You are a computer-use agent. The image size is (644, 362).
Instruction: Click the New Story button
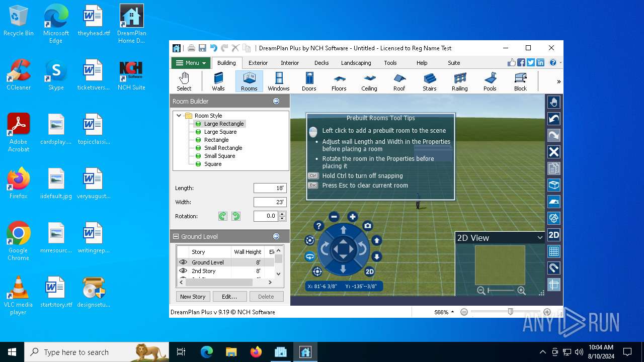[193, 297]
